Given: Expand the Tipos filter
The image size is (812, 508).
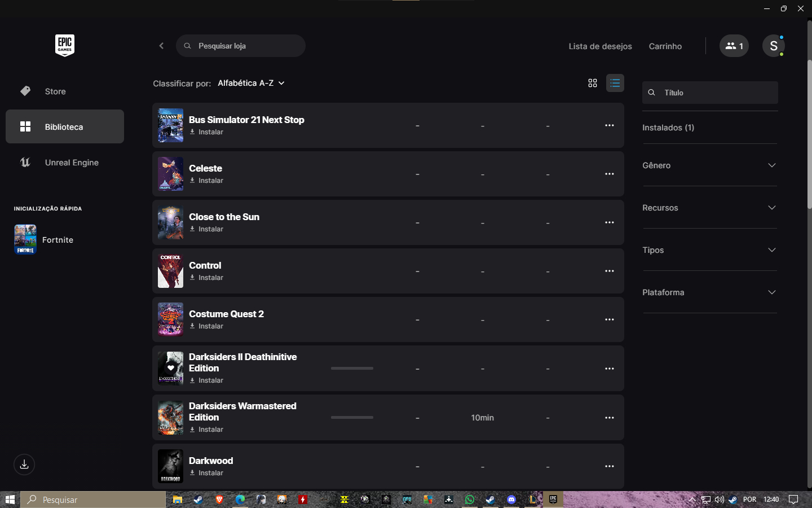Looking at the screenshot, I should pyautogui.click(x=709, y=250).
